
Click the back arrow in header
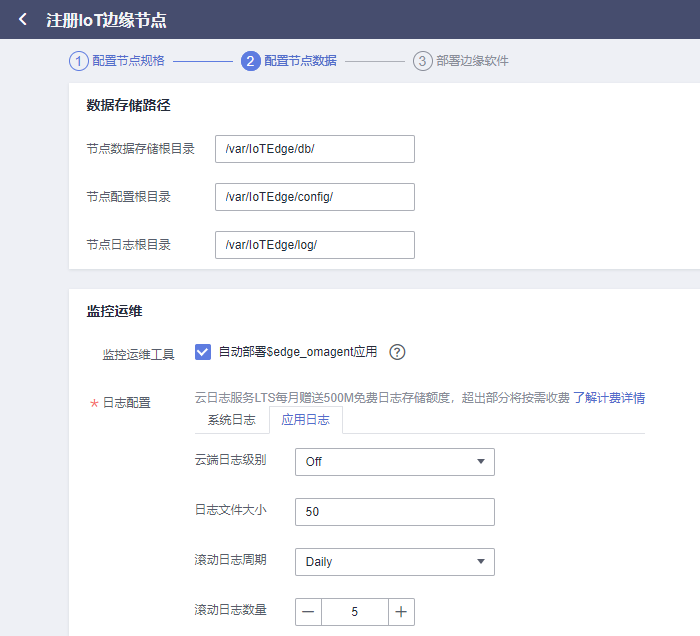[23, 20]
